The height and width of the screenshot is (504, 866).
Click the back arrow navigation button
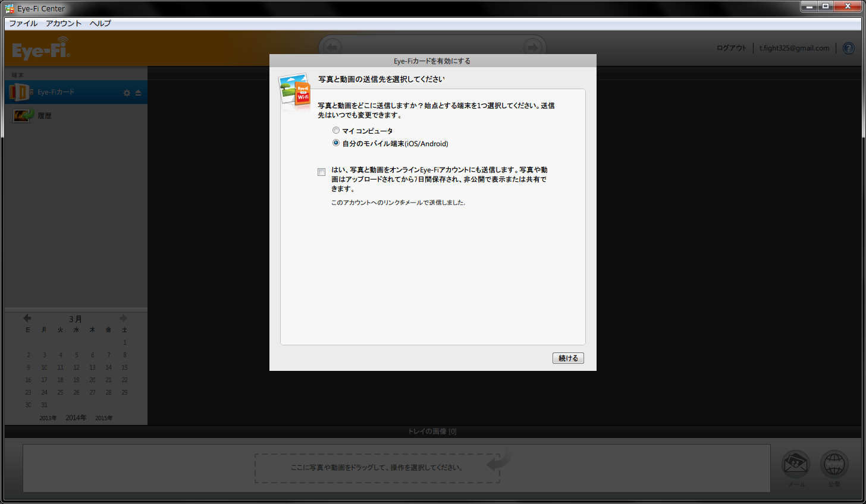click(332, 47)
